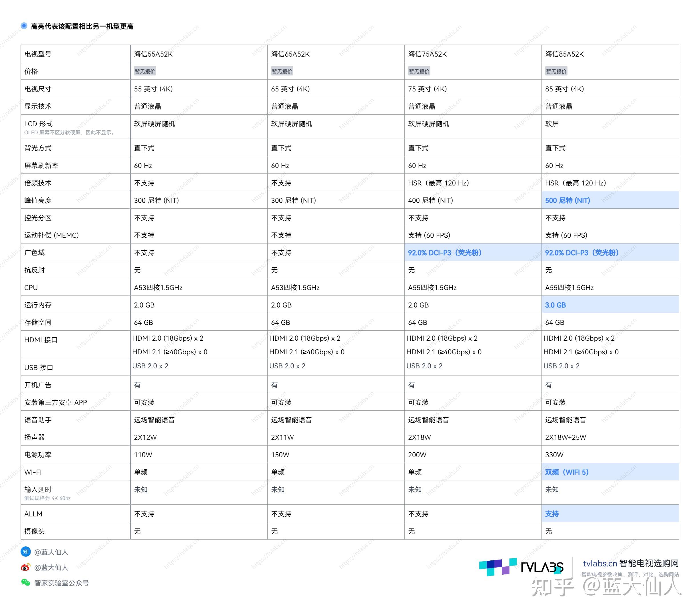The image size is (700, 615).
Task: Click 暂无报价 badge under 海信75A52K
Action: [x=419, y=71]
